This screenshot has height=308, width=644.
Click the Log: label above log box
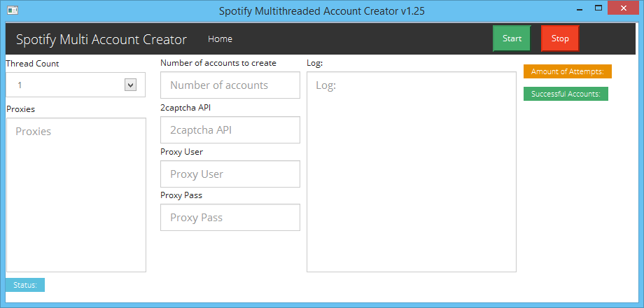pyautogui.click(x=314, y=63)
